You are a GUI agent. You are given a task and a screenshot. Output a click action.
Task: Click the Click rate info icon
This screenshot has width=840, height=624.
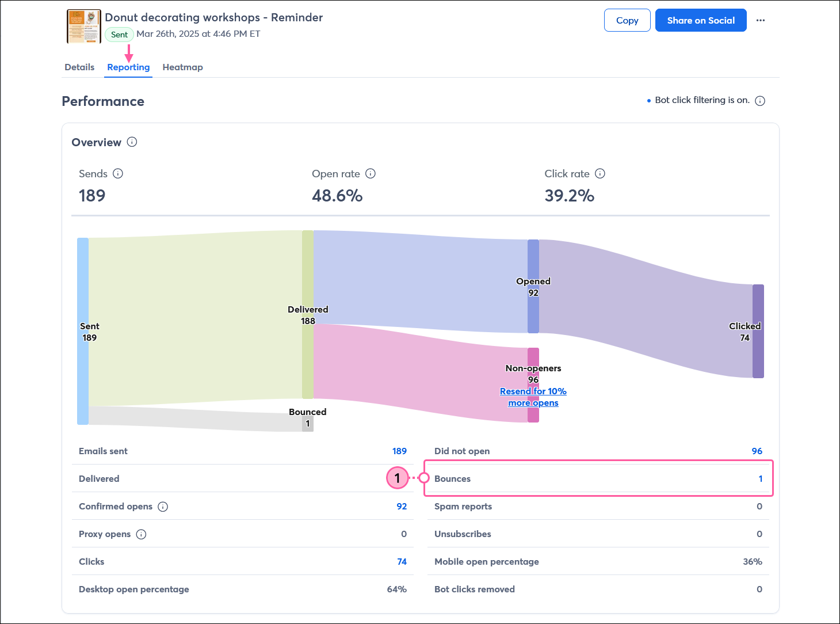600,173
